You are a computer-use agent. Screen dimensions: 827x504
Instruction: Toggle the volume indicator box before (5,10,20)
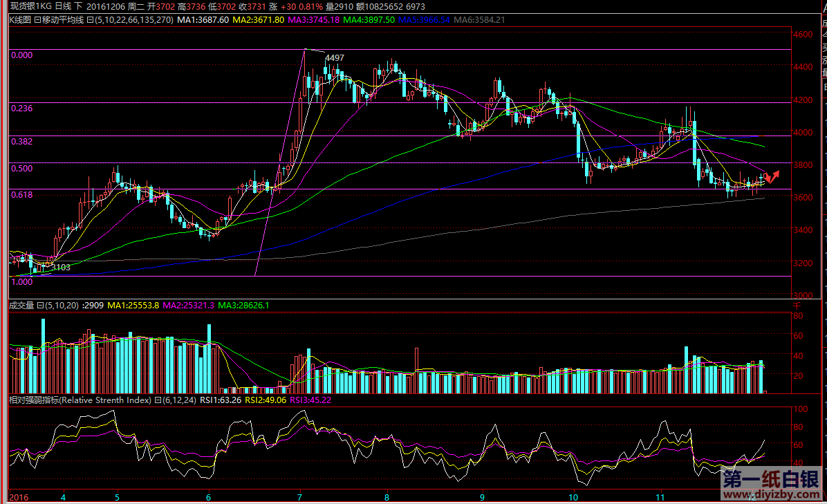tap(41, 305)
